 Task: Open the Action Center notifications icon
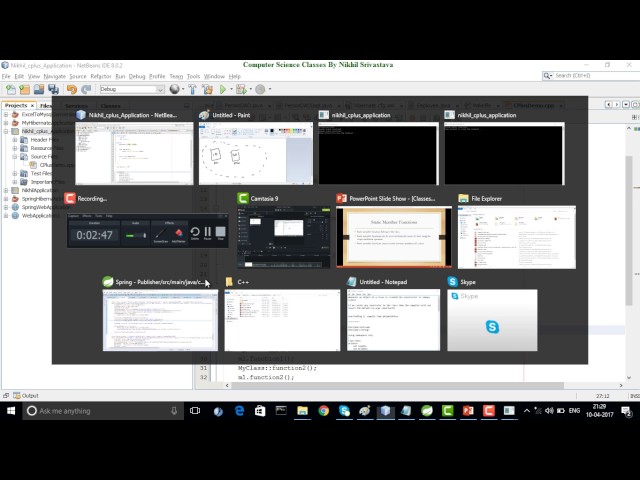[x=626, y=411]
